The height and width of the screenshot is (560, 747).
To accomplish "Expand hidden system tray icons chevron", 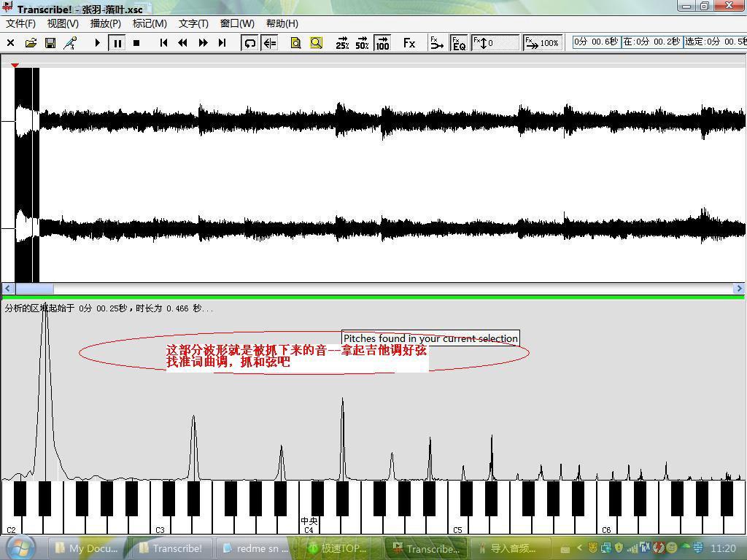I will click(579, 548).
